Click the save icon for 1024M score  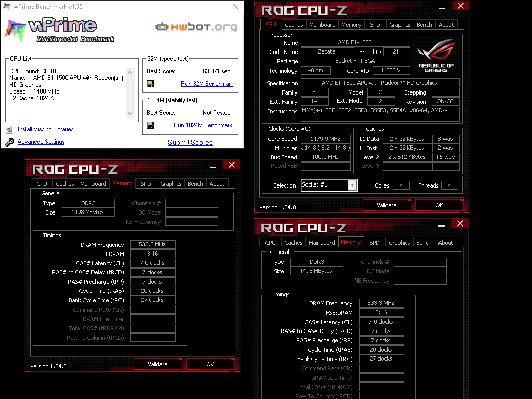click(150, 125)
